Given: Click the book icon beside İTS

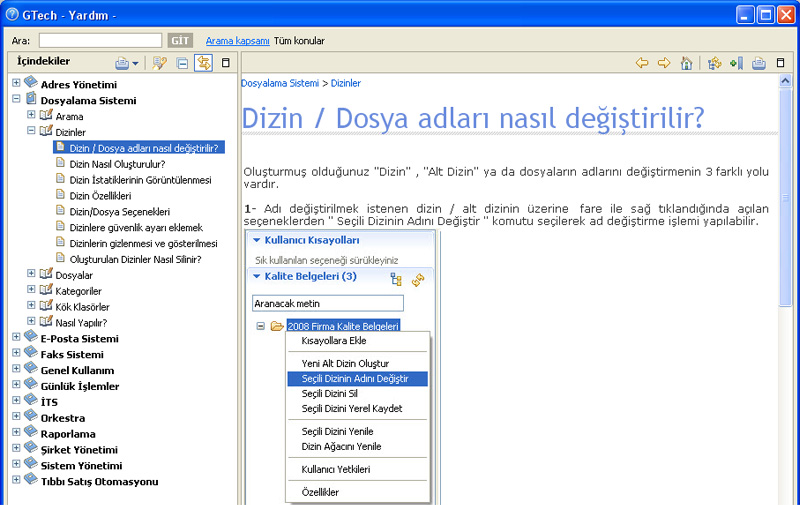Looking at the screenshot, I should [x=31, y=399].
